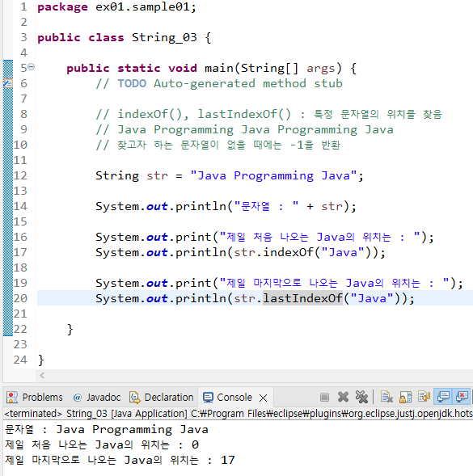Toggle Scroll Lock in the Console
473x476 pixels.
(406, 397)
